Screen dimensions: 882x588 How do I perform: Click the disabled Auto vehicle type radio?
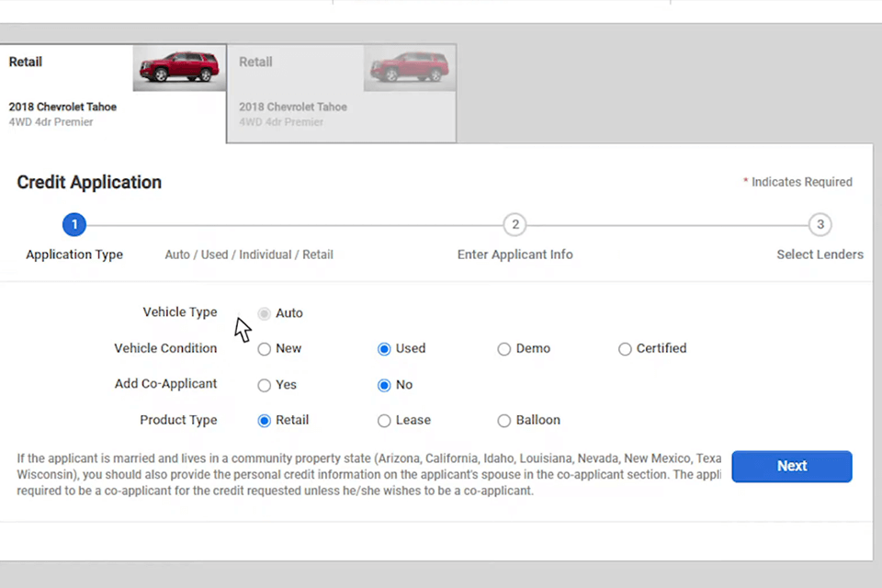pyautogui.click(x=264, y=313)
